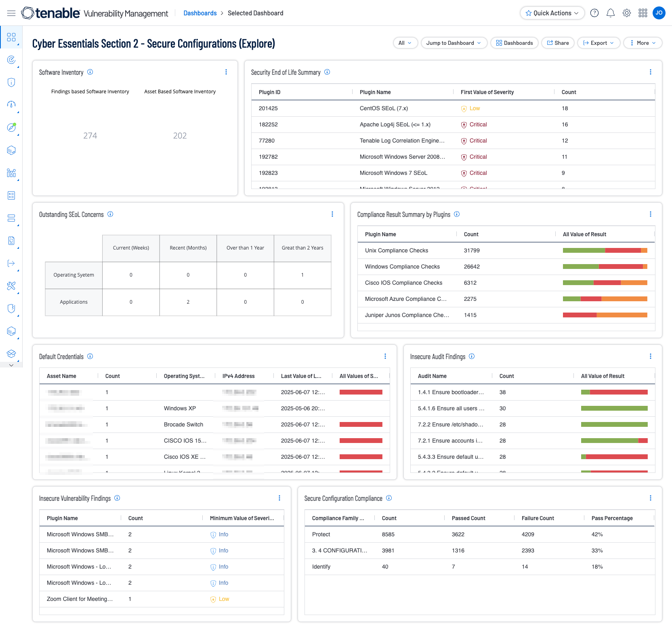Open the All filter dropdown

point(405,43)
